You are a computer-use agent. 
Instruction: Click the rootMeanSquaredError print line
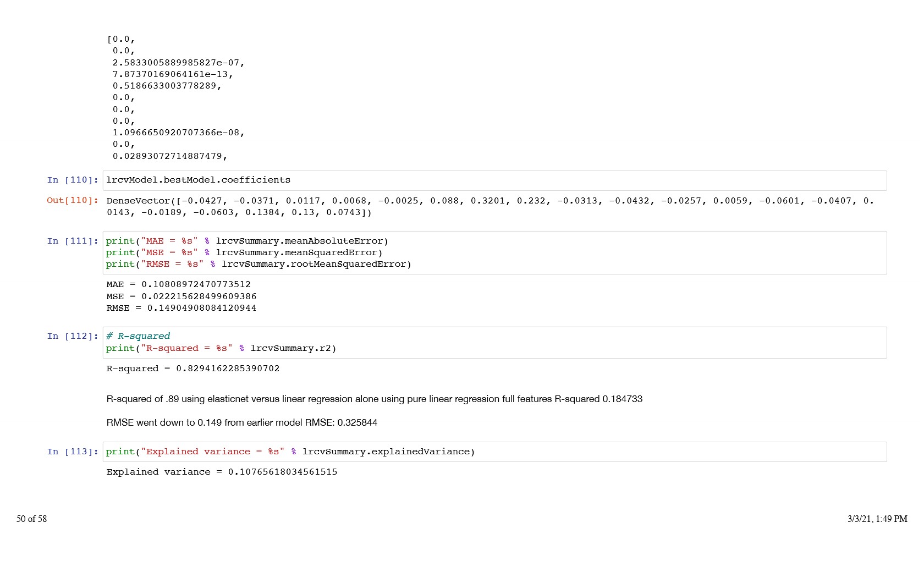click(258, 265)
